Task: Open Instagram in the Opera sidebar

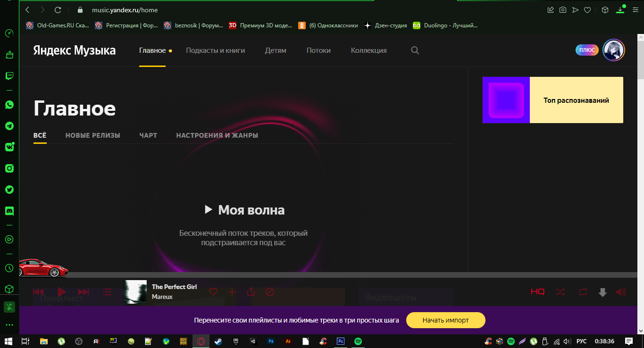Action: pos(9,168)
